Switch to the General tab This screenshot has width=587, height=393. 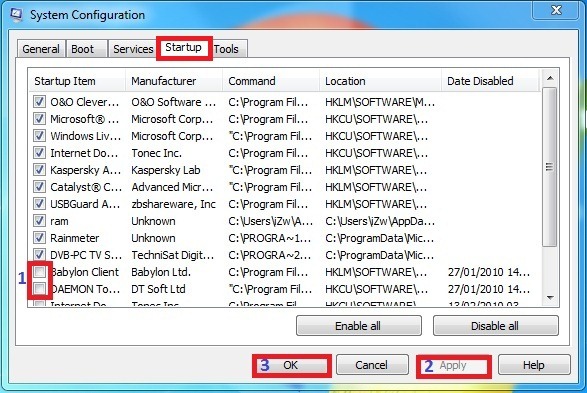pyautogui.click(x=41, y=49)
